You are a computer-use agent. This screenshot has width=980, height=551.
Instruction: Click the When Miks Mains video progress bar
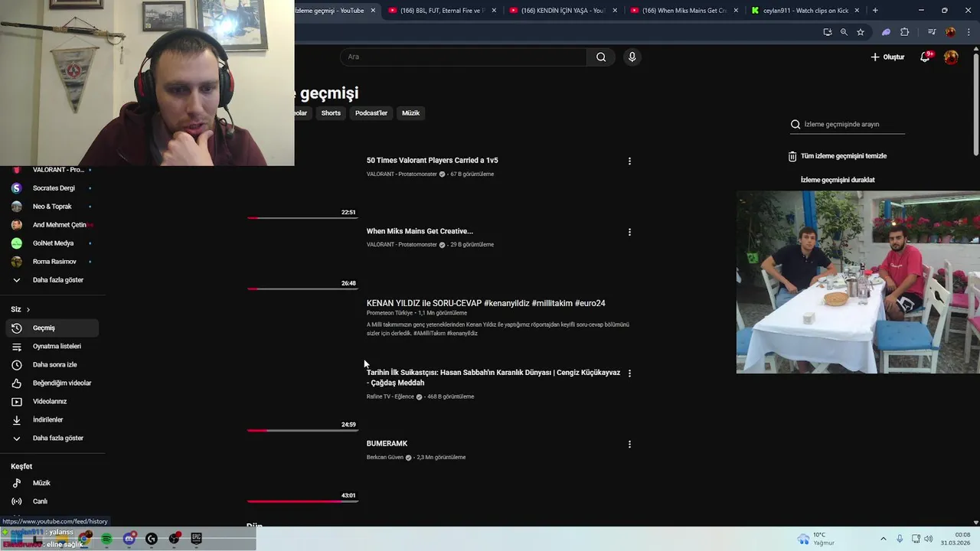click(x=302, y=289)
